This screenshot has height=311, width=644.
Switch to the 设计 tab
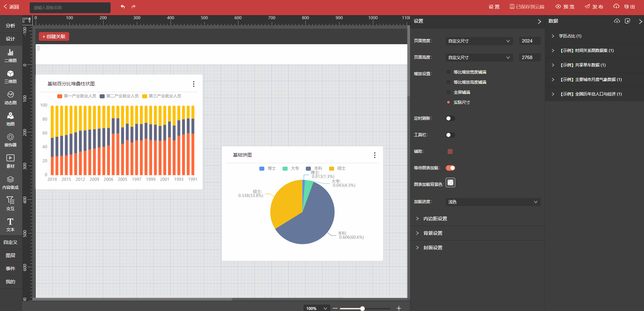tap(10, 39)
